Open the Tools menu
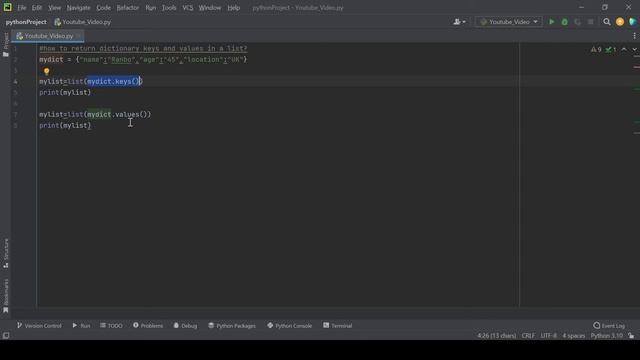640x360 pixels. (169, 8)
